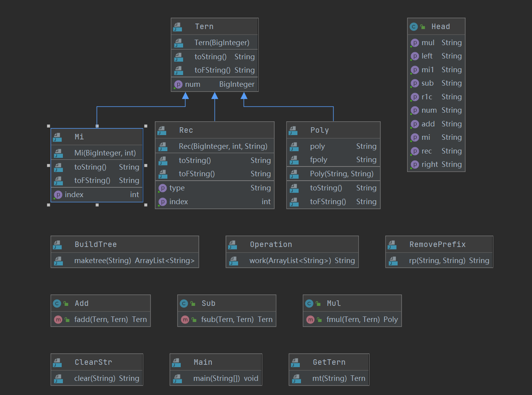Click the rp(String, String) method
This screenshot has width=532, height=395.
click(x=439, y=260)
